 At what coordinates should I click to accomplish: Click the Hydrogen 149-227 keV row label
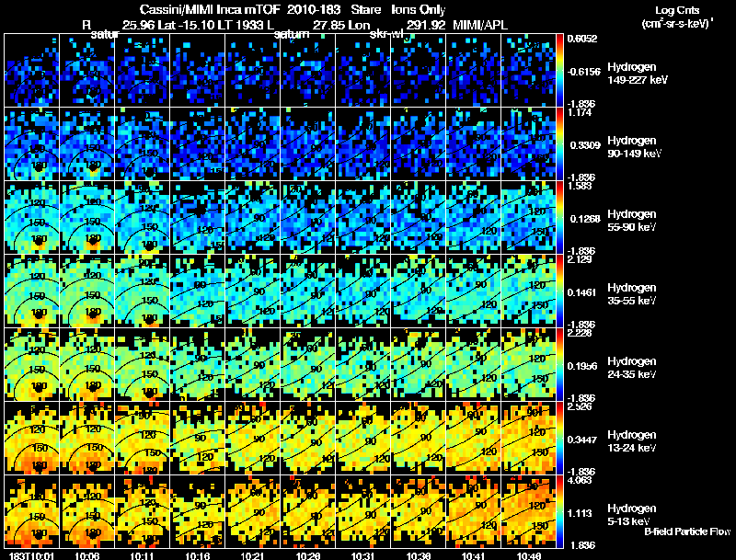tap(638, 74)
